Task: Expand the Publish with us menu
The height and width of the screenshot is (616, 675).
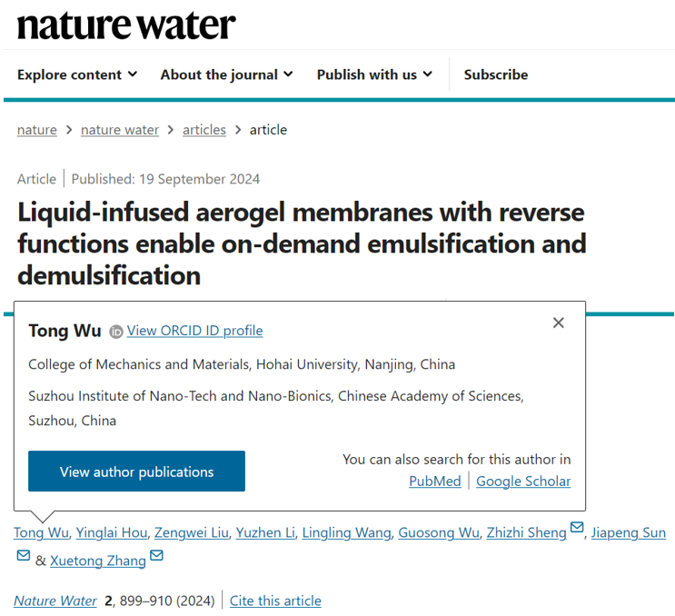Action: point(374,75)
